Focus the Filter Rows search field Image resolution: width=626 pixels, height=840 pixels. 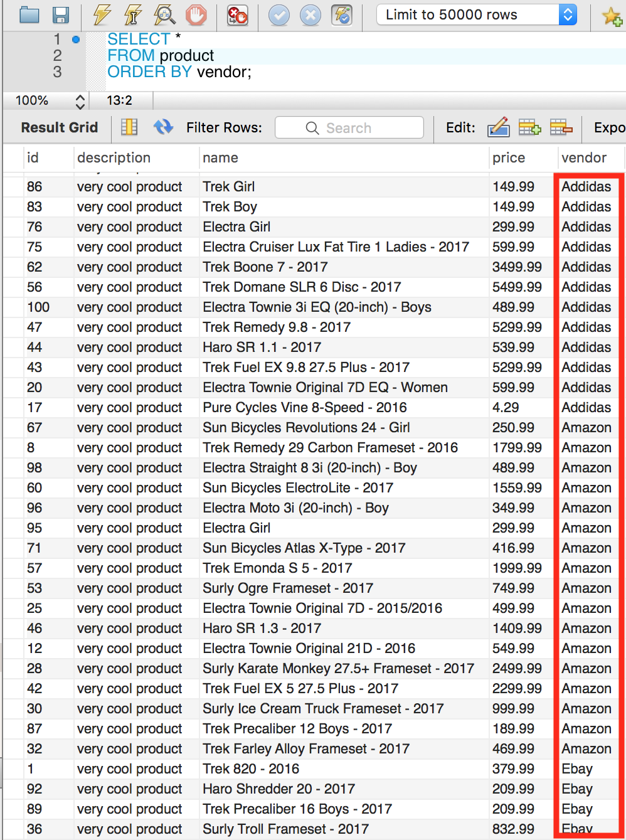click(349, 128)
